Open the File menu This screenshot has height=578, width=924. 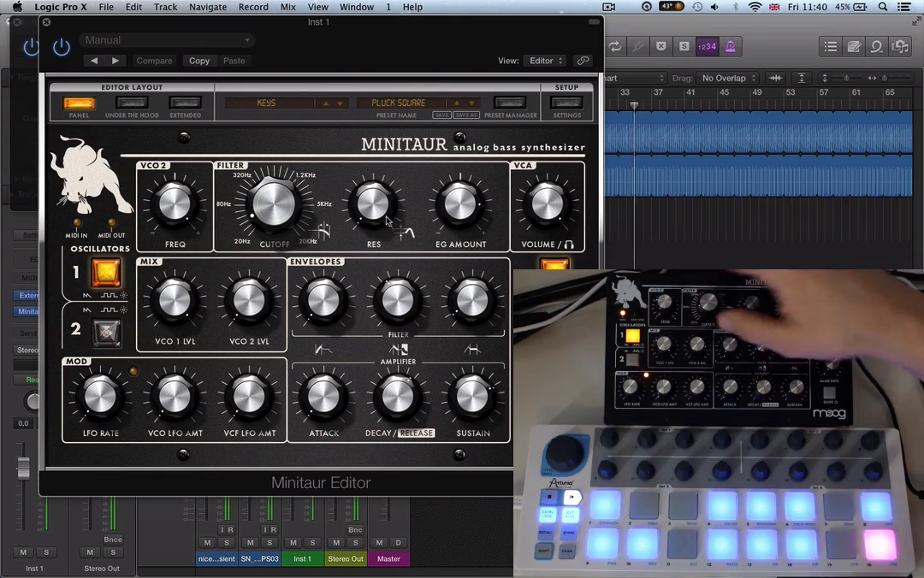coord(106,7)
